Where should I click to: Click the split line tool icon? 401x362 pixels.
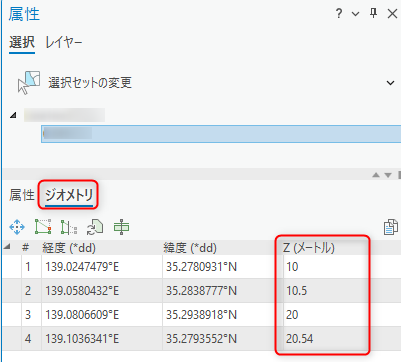pos(121,227)
